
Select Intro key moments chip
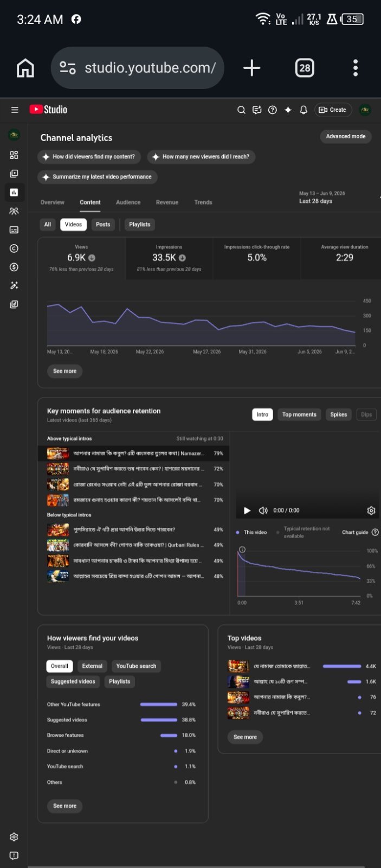tap(262, 414)
